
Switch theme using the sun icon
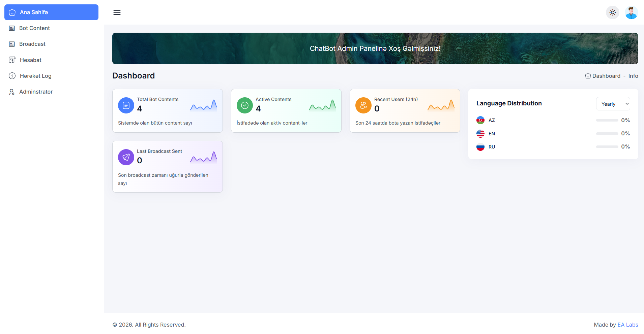[x=613, y=12]
